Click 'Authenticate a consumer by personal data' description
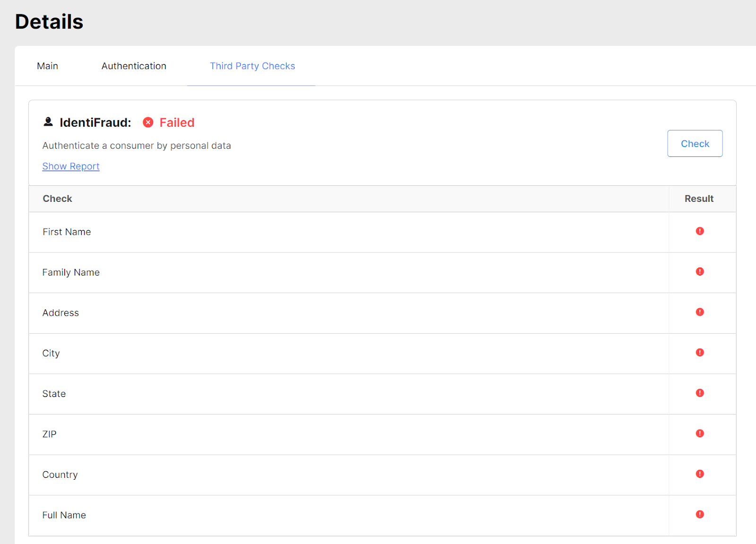This screenshot has width=756, height=544. point(137,146)
